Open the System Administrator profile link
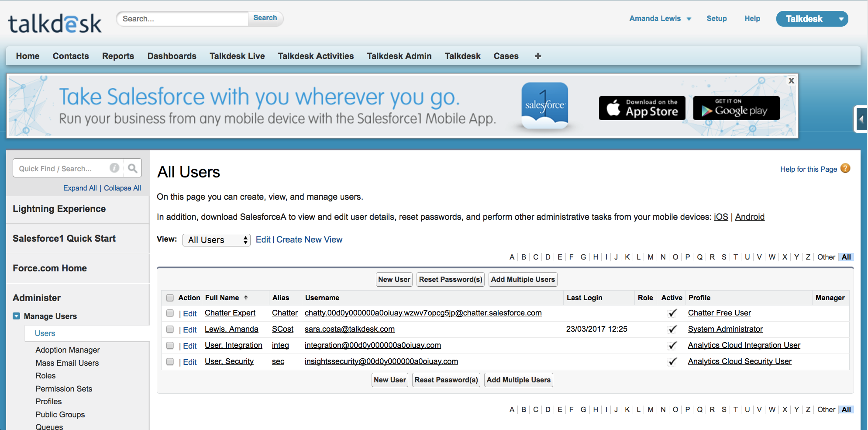The width and height of the screenshot is (868, 430). [725, 329]
